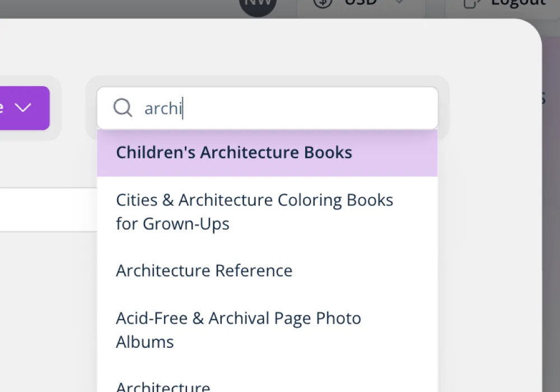The height and width of the screenshot is (392, 560).
Task: Click the 'for Grown-Ups' suggestion line
Action: pyautogui.click(x=172, y=224)
